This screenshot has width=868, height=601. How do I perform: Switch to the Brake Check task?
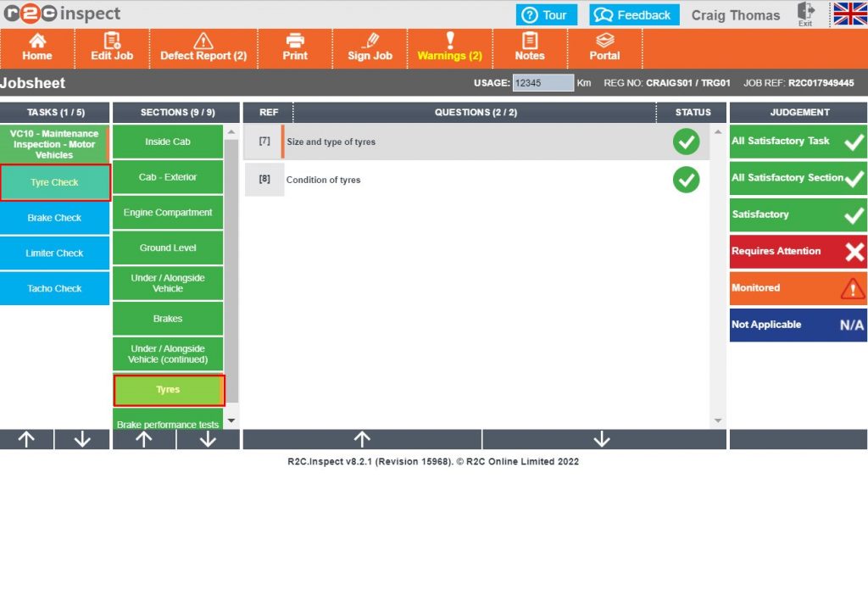tap(54, 218)
